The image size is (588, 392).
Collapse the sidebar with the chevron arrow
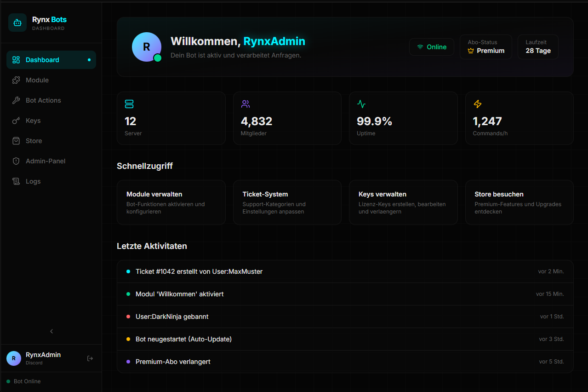(51, 331)
